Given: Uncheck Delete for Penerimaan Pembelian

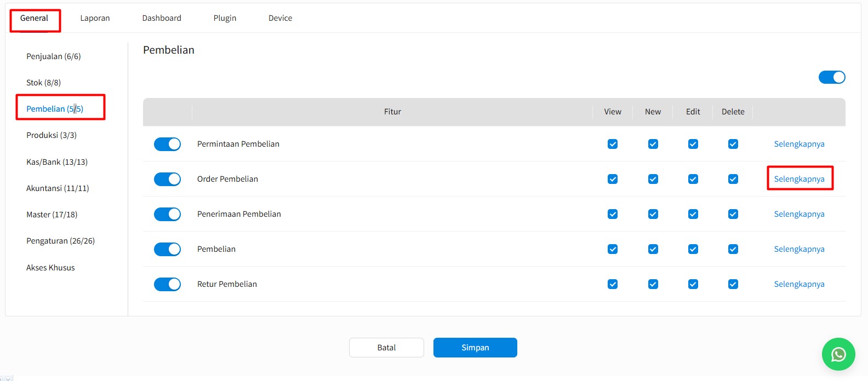Looking at the screenshot, I should (733, 214).
